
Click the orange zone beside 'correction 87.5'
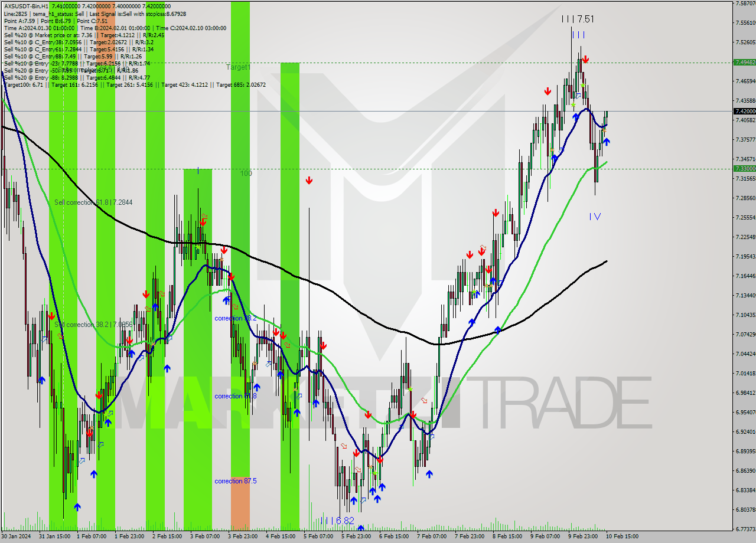coord(240,503)
